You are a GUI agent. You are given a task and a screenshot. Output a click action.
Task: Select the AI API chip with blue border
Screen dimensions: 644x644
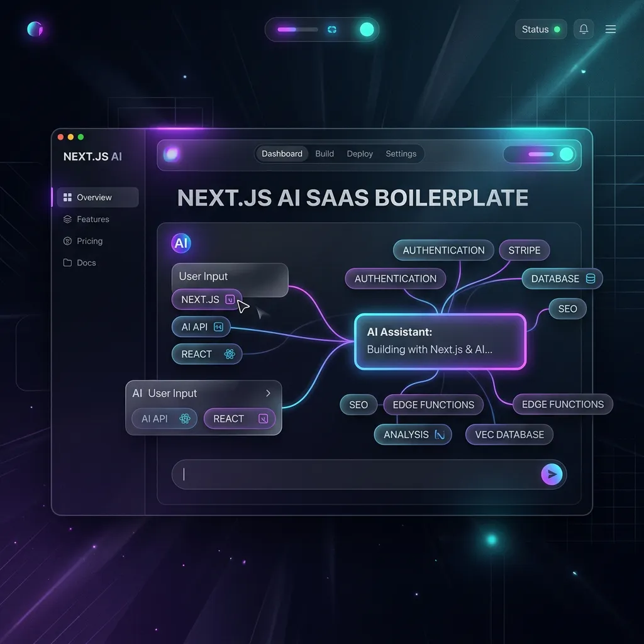pos(201,327)
